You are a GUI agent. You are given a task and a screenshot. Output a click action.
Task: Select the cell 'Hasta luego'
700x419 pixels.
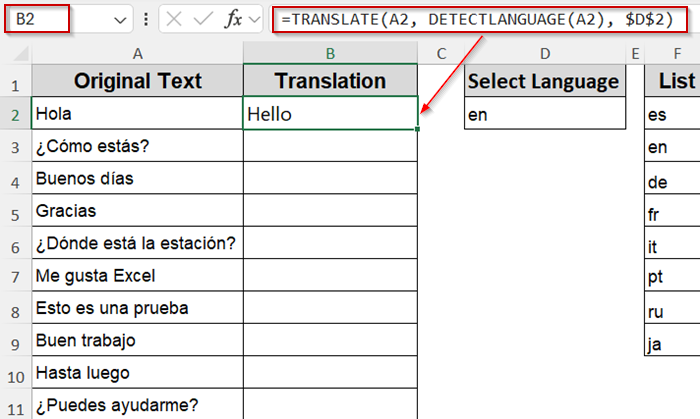(138, 373)
